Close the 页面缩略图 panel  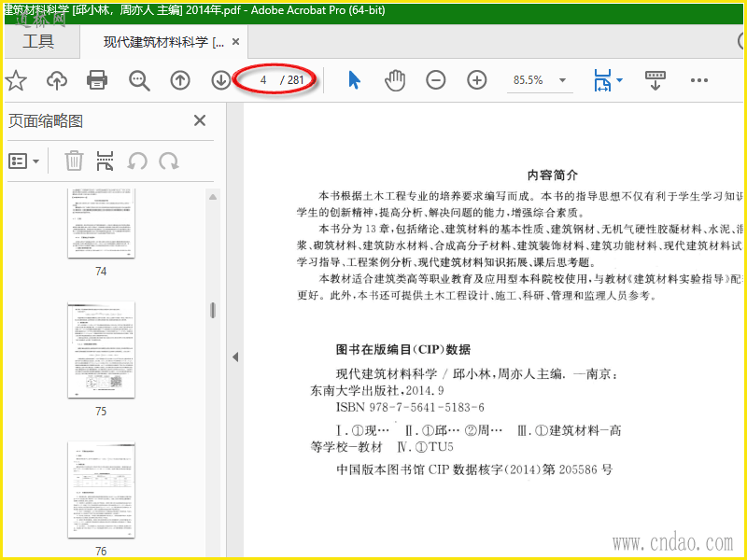click(200, 120)
